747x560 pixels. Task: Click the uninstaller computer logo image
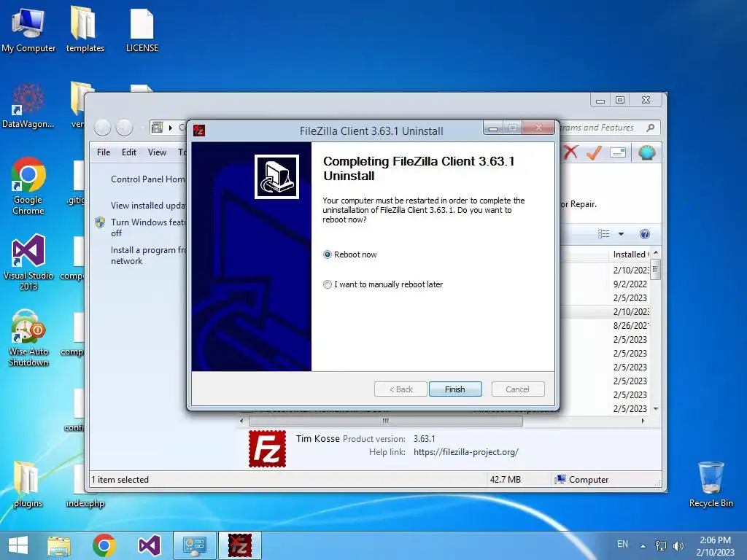coord(276,176)
